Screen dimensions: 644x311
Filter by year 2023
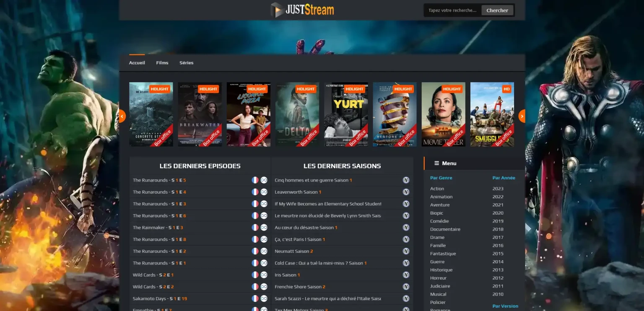click(x=498, y=189)
